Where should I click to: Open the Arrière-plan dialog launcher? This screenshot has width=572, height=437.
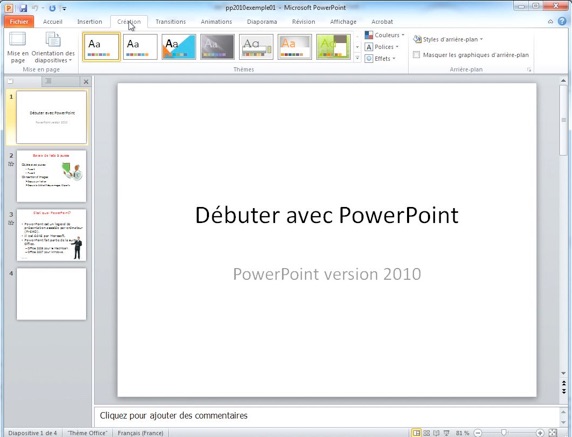(x=529, y=70)
